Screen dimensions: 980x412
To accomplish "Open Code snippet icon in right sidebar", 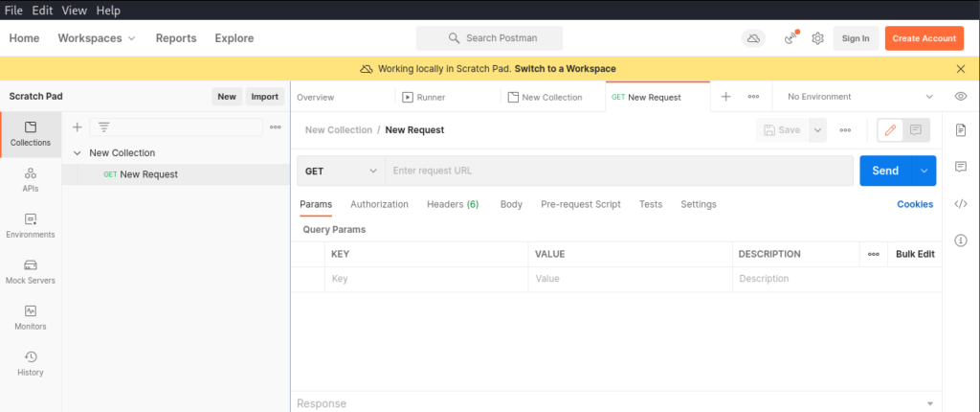I will point(961,203).
